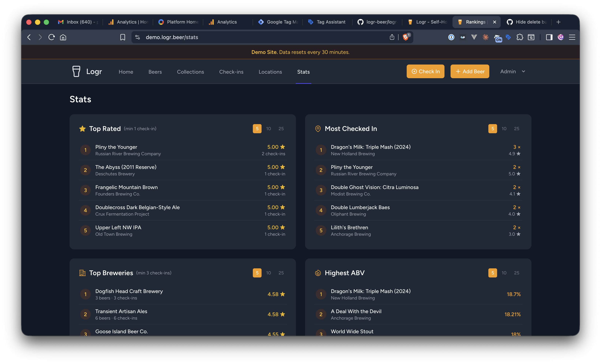
Task: Switch to the Tag Assistant tab
Action: click(x=327, y=22)
